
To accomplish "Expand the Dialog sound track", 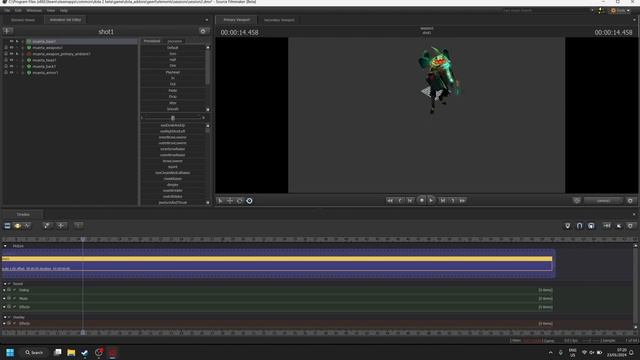I will (x=4, y=290).
